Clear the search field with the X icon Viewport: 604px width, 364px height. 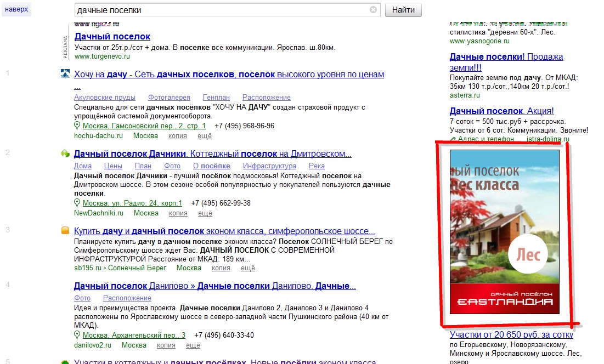tap(373, 10)
